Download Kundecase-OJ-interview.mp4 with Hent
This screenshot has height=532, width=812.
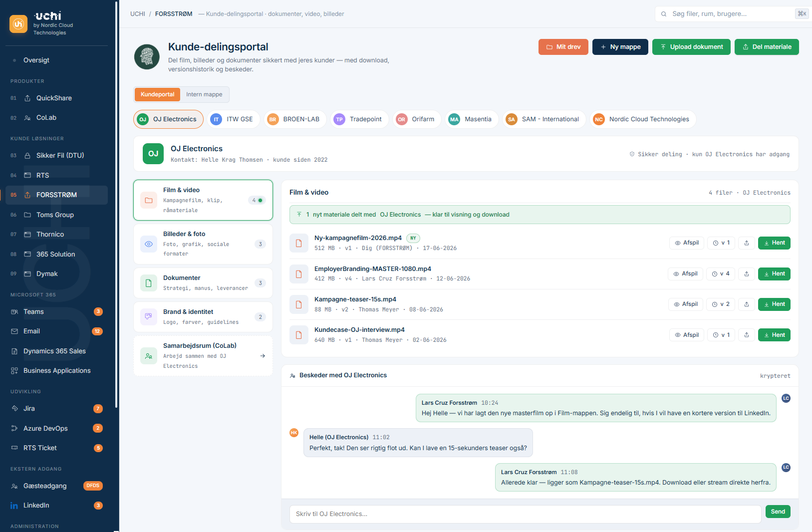[774, 335]
